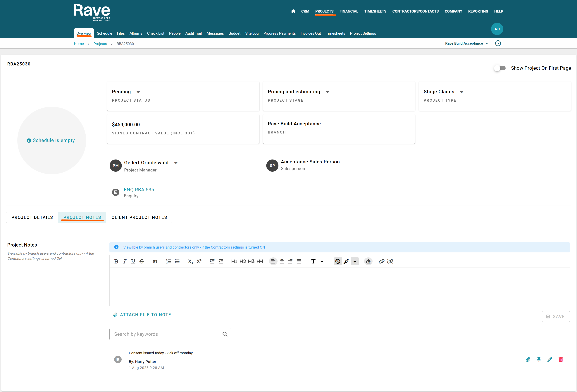Clear formatting with the eraser icon
Viewport: 577px width, 392px height.
point(368,261)
